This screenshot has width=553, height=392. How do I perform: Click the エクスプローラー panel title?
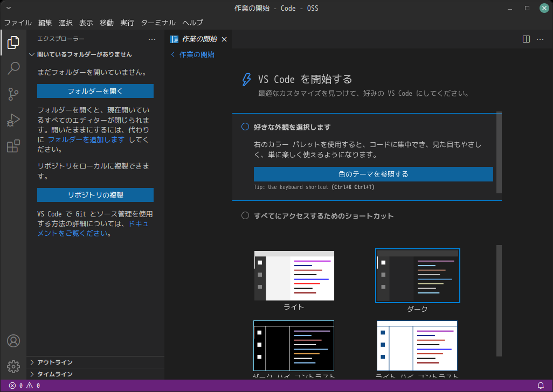click(x=61, y=39)
